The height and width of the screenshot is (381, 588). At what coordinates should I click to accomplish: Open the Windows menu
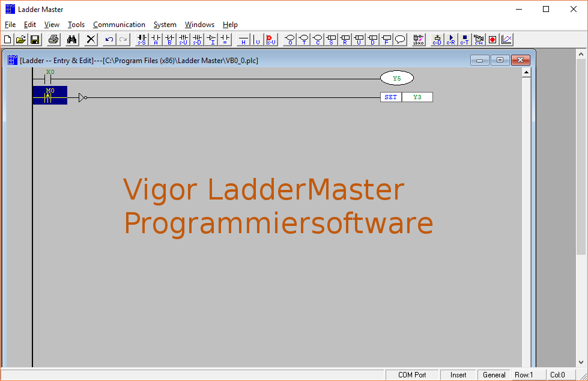tap(199, 25)
